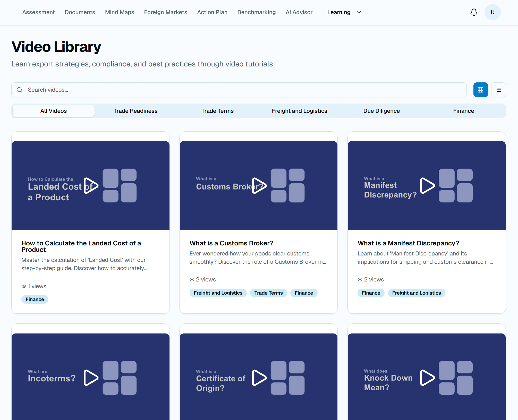The height and width of the screenshot is (420, 518).
Task: Click views eye icon on Landed Cost card
Action: pyautogui.click(x=24, y=286)
